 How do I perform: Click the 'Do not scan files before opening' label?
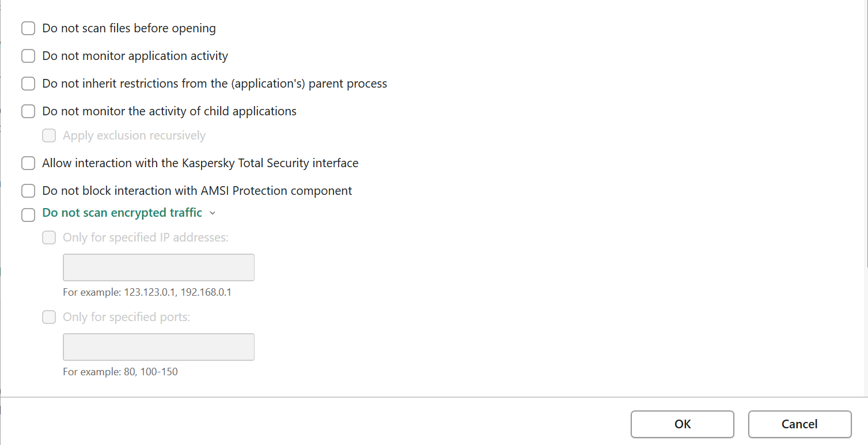[129, 28]
